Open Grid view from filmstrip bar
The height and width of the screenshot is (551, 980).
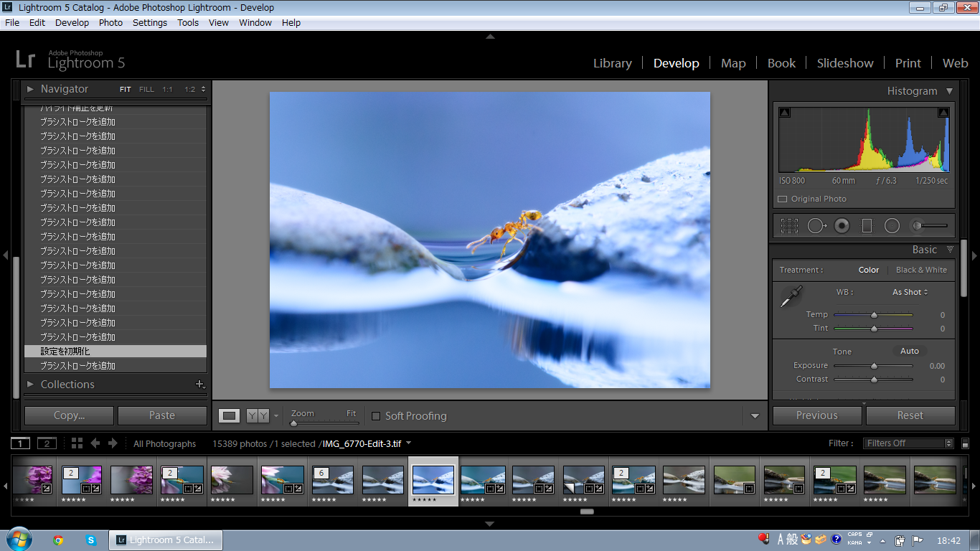click(x=77, y=443)
